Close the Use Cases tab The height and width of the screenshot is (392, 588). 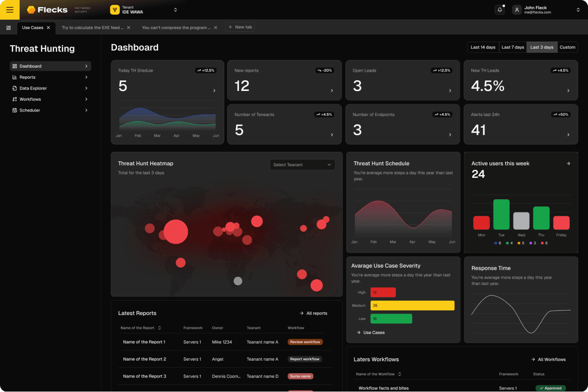point(48,28)
